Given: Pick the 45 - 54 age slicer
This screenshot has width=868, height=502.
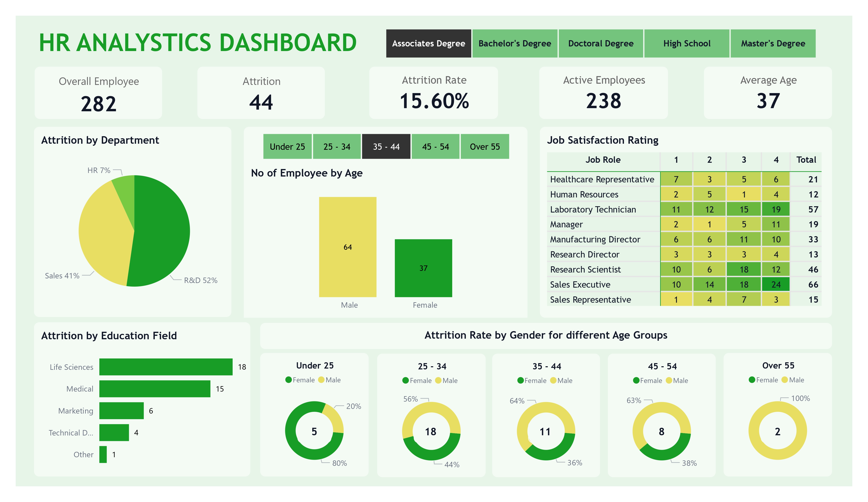Looking at the screenshot, I should (x=435, y=147).
